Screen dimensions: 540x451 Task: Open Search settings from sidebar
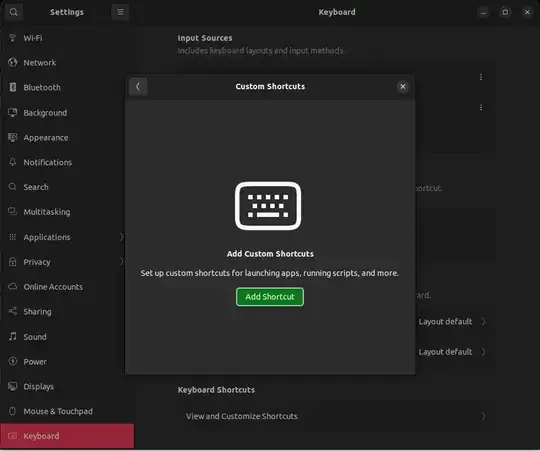[x=67, y=187]
